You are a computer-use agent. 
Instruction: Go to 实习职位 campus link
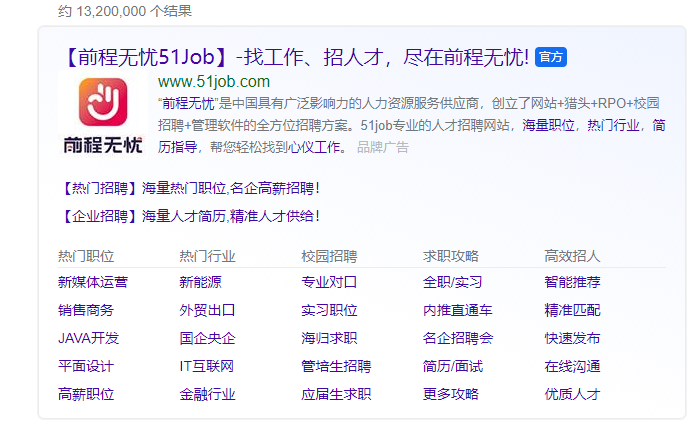pos(329,310)
